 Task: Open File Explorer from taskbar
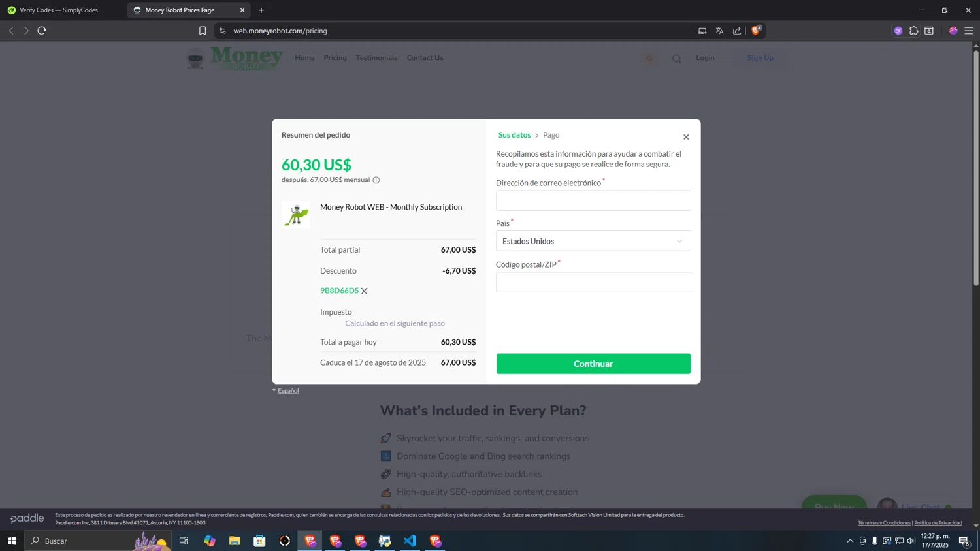coord(235,541)
